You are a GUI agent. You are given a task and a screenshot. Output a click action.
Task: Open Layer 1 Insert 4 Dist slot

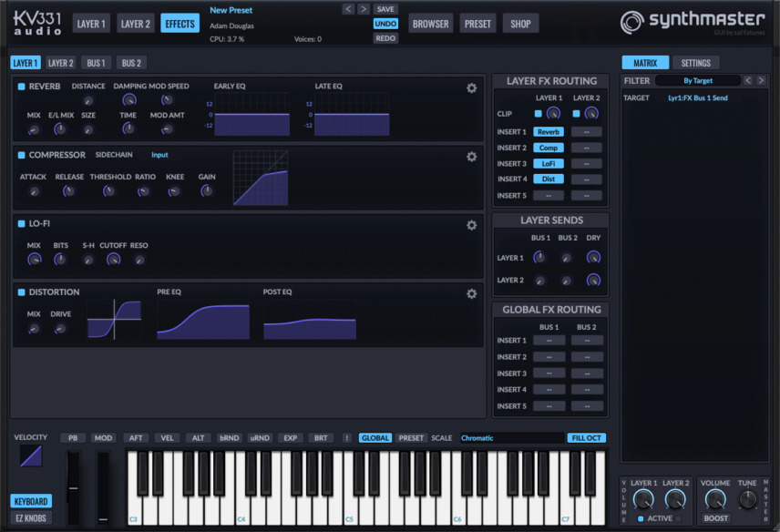pyautogui.click(x=549, y=179)
